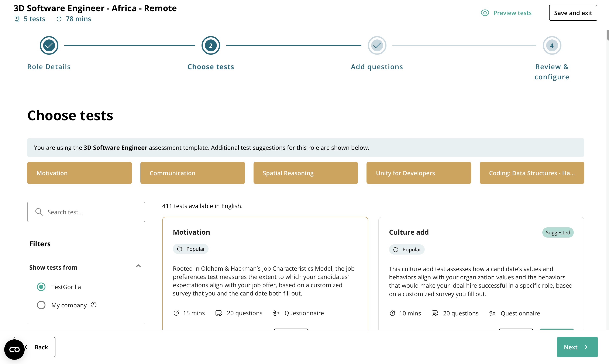Screen dimensions: 609x364
Task: Click the Unity for Developers test button
Action: tap(419, 172)
